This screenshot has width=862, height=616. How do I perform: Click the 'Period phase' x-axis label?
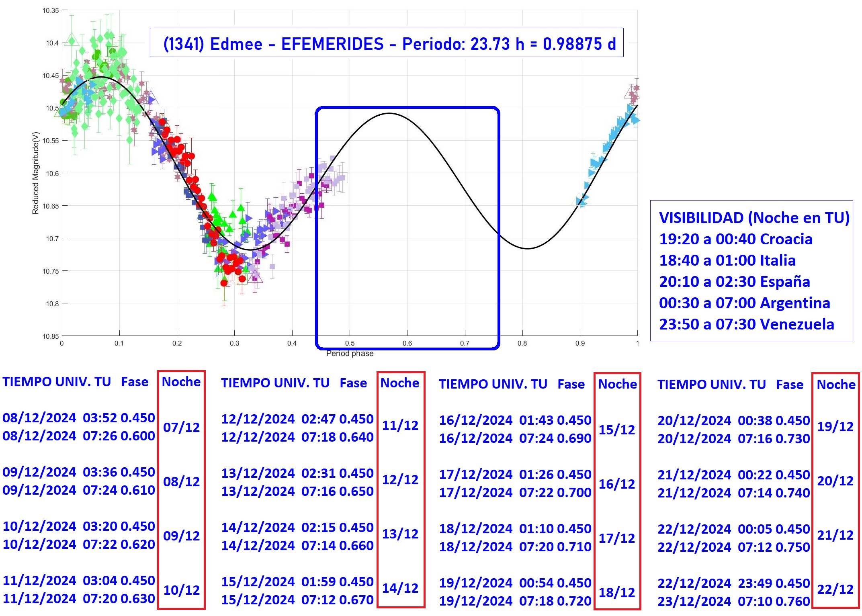click(350, 354)
